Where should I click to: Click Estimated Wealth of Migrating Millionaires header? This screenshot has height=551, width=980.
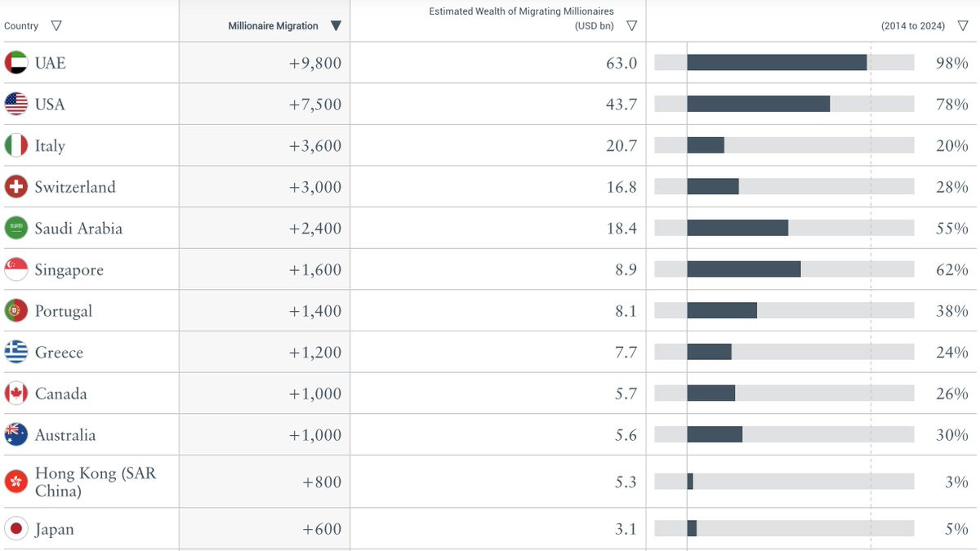522,19
